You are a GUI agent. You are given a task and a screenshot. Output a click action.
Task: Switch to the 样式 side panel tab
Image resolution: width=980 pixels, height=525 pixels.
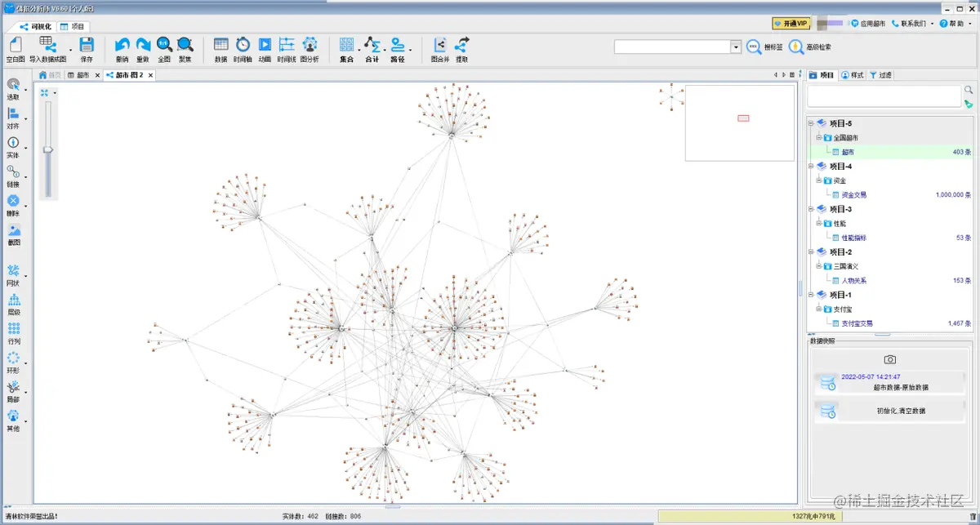pyautogui.click(x=853, y=75)
